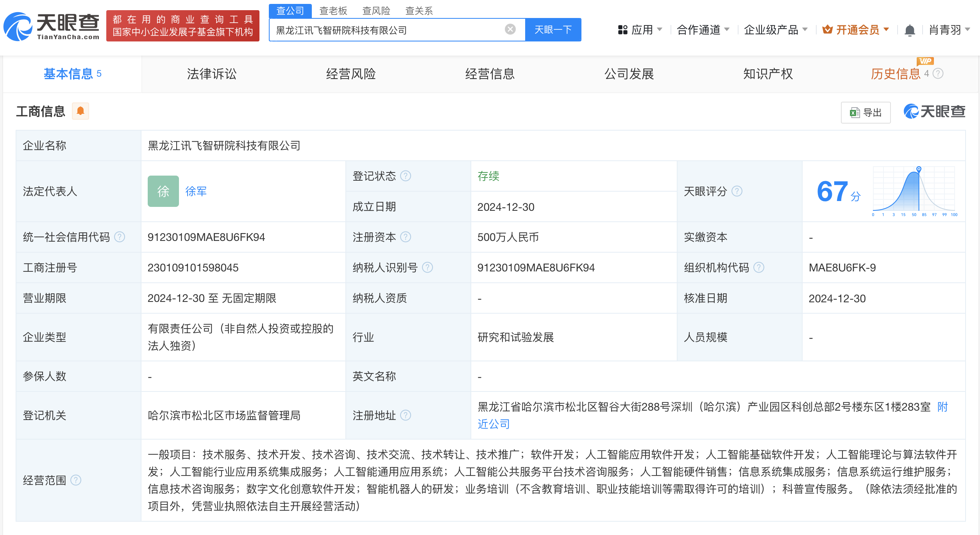The height and width of the screenshot is (535, 980).
Task: Click the Excel export icon in 导出 button
Action: [854, 112]
